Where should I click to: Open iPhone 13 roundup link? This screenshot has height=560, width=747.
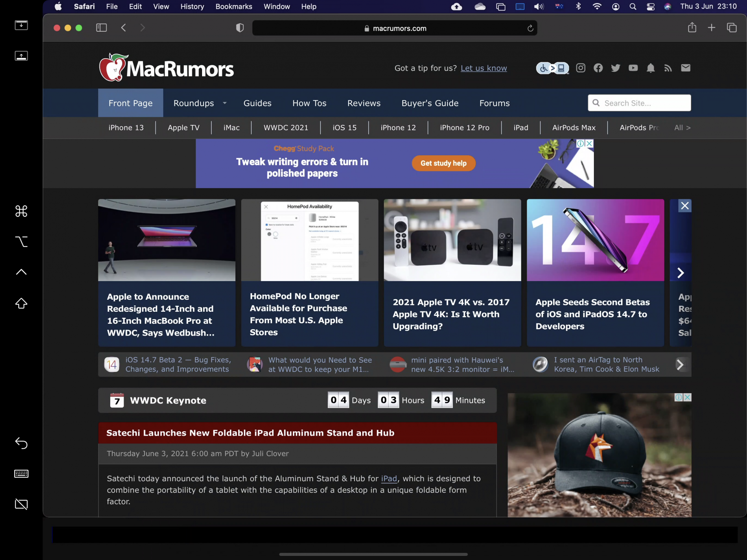[x=126, y=128]
